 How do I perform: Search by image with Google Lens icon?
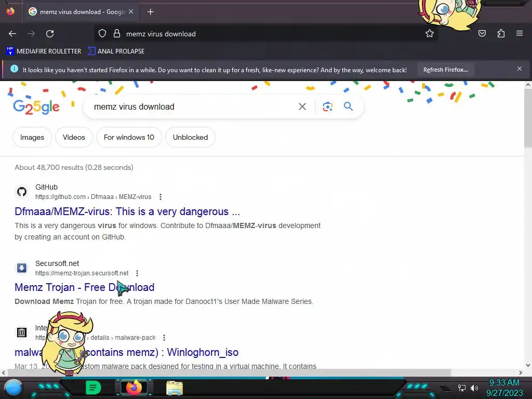(x=327, y=107)
